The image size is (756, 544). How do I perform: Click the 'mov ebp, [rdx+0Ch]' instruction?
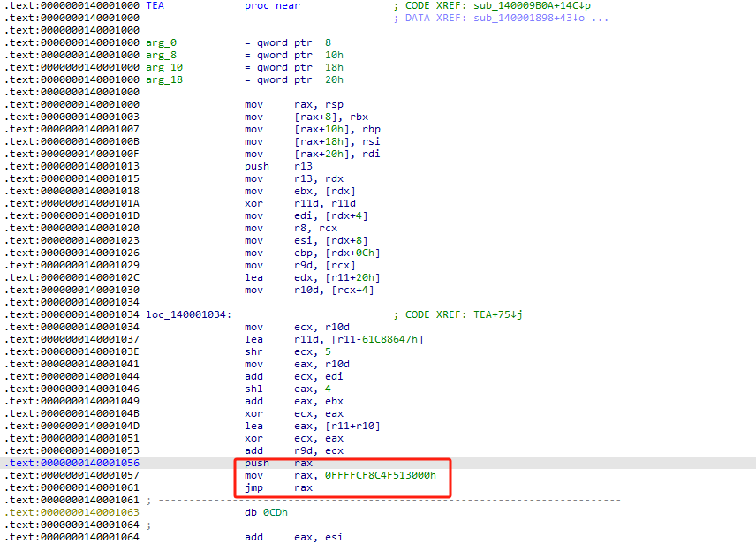313,253
